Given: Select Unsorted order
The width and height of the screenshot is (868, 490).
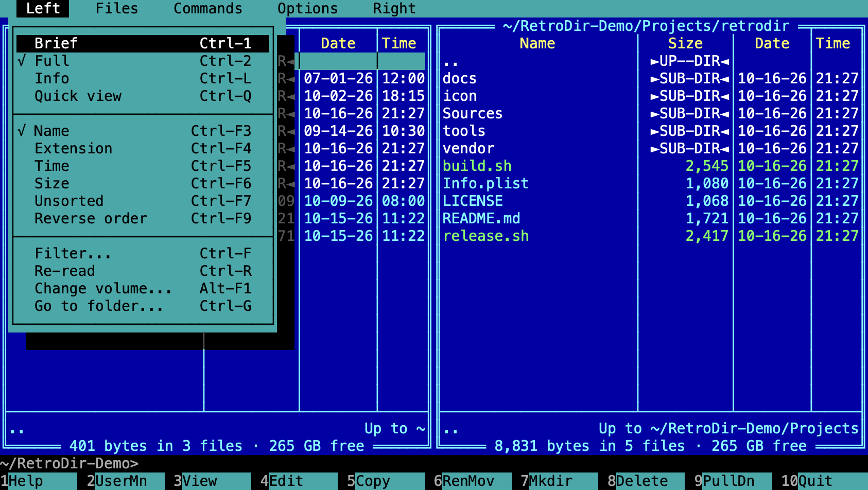Looking at the screenshot, I should 143,201.
